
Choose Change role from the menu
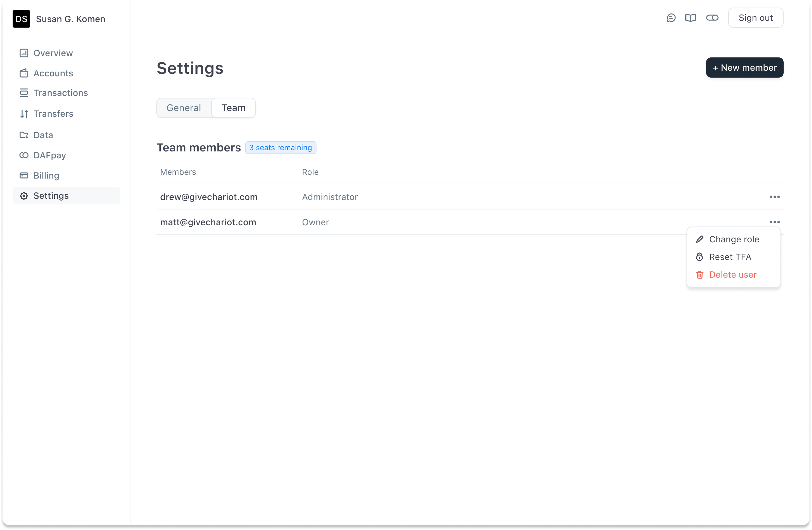(734, 239)
